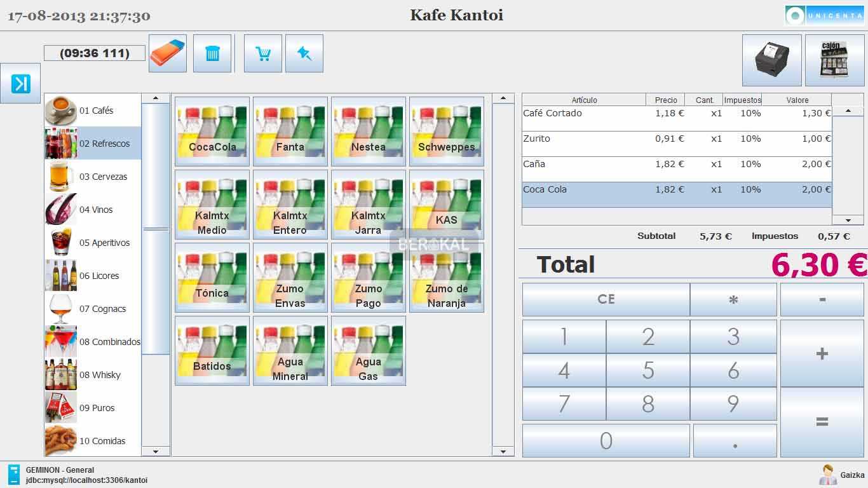Open the 03 Cervezas category
Image resolution: width=868 pixels, height=488 pixels.
pyautogui.click(x=93, y=177)
